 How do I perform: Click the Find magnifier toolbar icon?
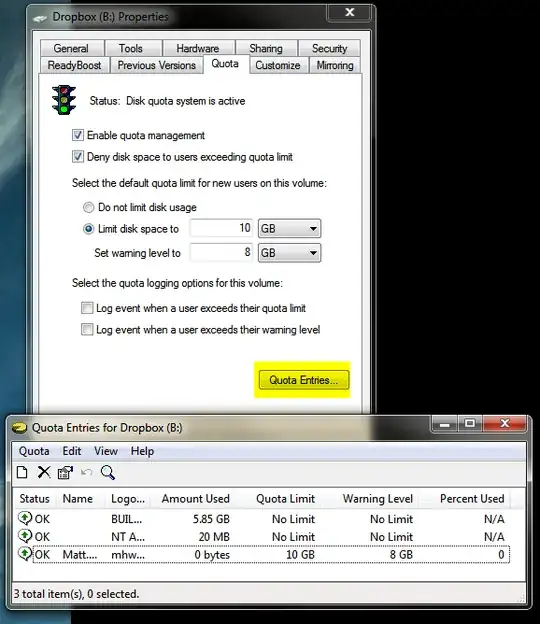(x=108, y=472)
